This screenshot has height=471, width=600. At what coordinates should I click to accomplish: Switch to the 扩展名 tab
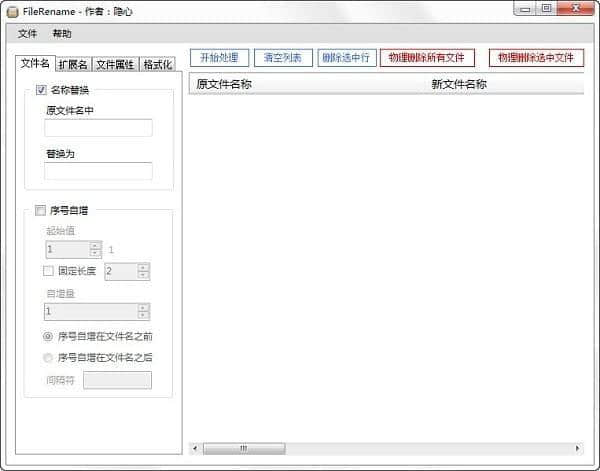click(x=73, y=65)
